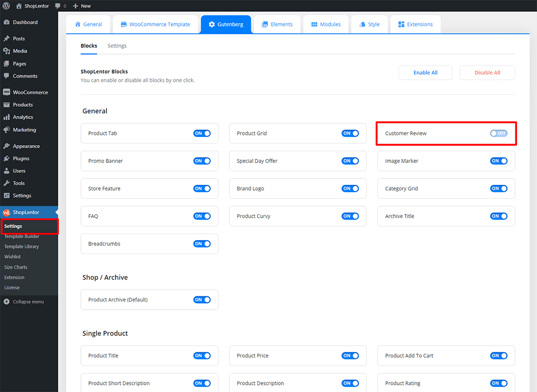
Task: Open Template Library submenu link
Action: [21, 246]
